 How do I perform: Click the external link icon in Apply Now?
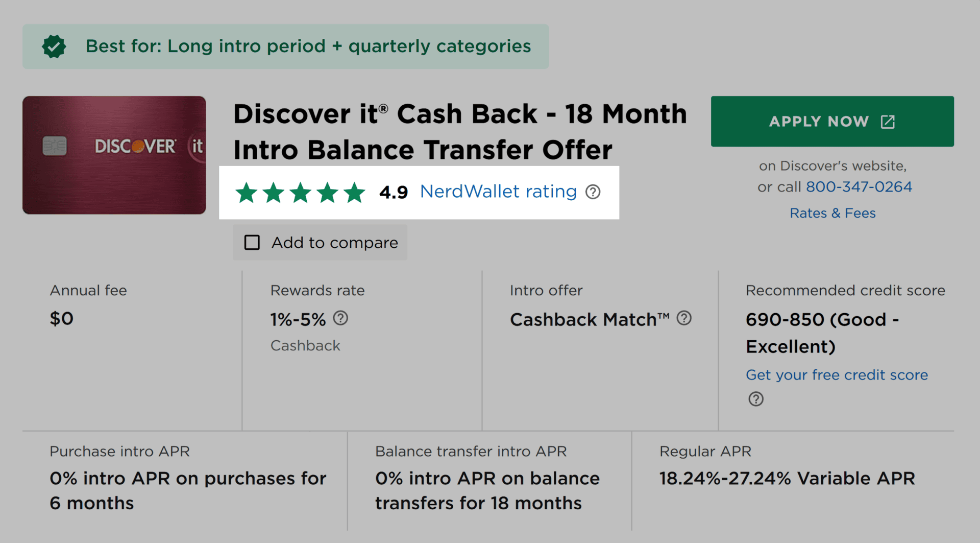[x=888, y=122]
